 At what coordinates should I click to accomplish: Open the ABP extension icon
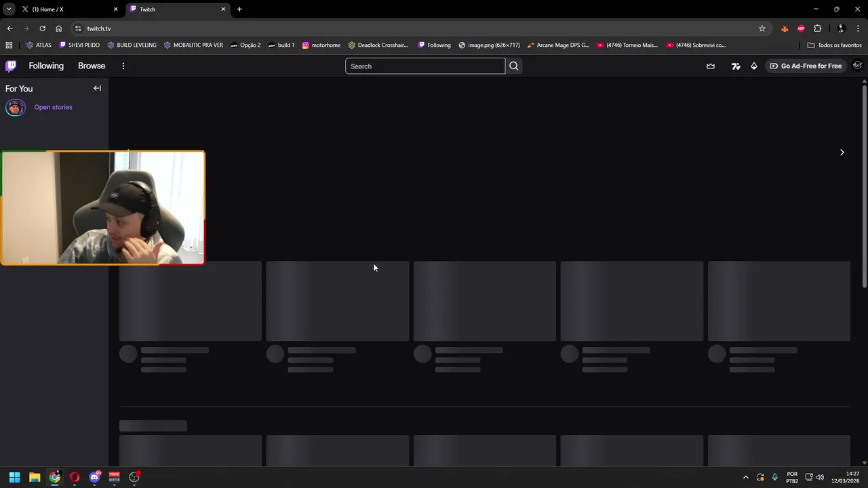click(x=801, y=28)
